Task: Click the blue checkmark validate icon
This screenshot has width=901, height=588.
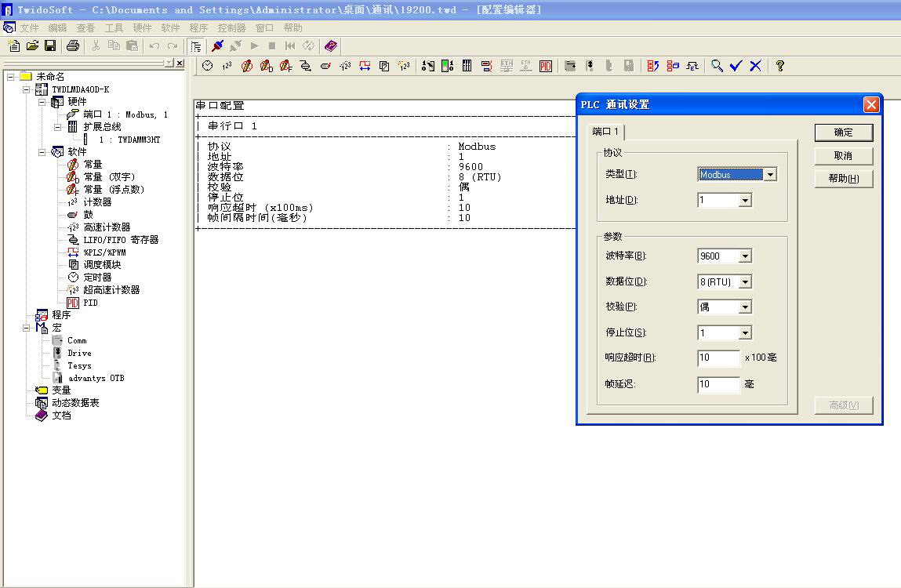Action: click(736, 67)
